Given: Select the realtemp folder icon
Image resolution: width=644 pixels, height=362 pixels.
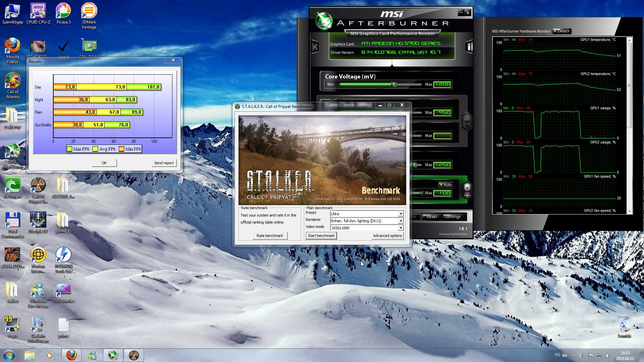Looking at the screenshot, I should pos(13,118).
